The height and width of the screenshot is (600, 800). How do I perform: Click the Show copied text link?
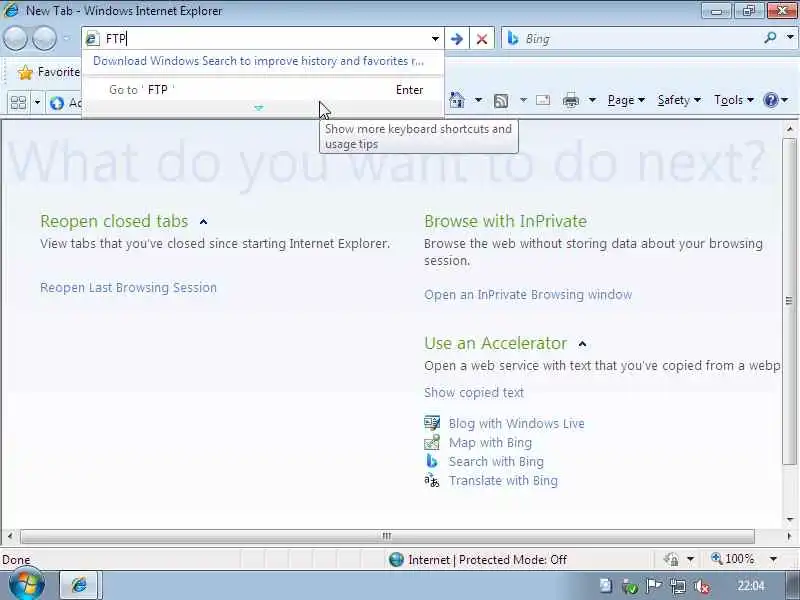pyautogui.click(x=474, y=393)
